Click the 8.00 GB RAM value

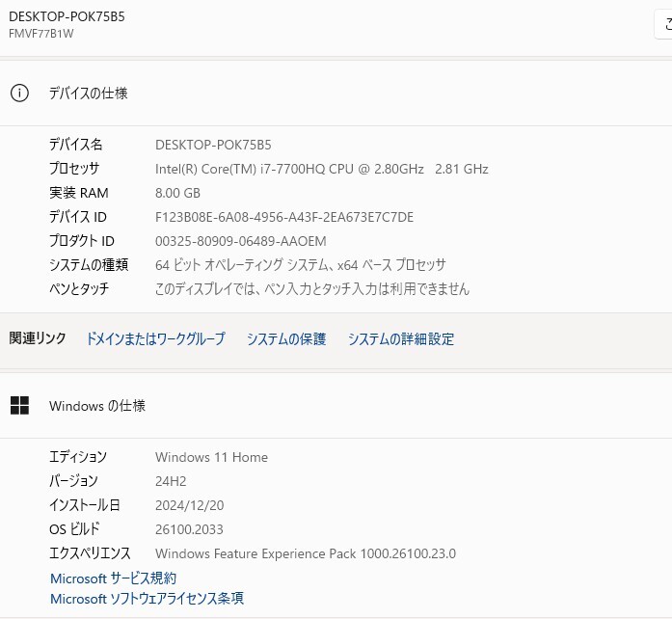pyautogui.click(x=178, y=193)
